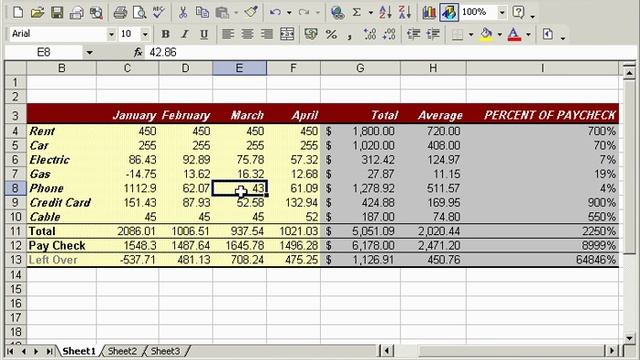Cut selection with scissors icon
The image size is (640, 360).
click(182, 13)
